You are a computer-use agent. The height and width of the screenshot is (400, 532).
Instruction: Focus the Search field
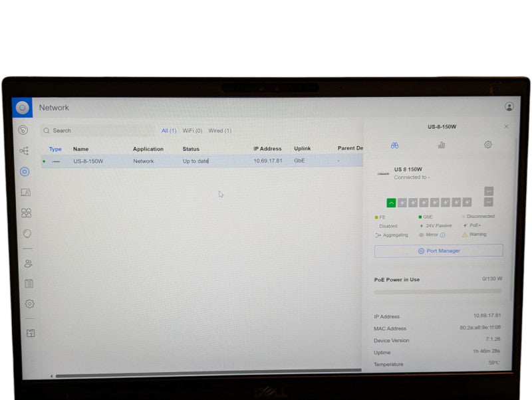pos(98,130)
